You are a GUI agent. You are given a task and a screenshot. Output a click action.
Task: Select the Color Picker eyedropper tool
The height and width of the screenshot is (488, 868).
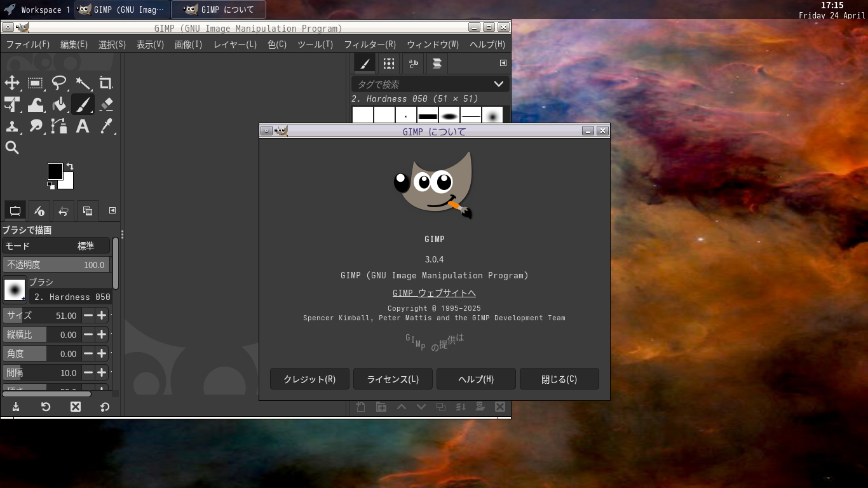coord(106,126)
